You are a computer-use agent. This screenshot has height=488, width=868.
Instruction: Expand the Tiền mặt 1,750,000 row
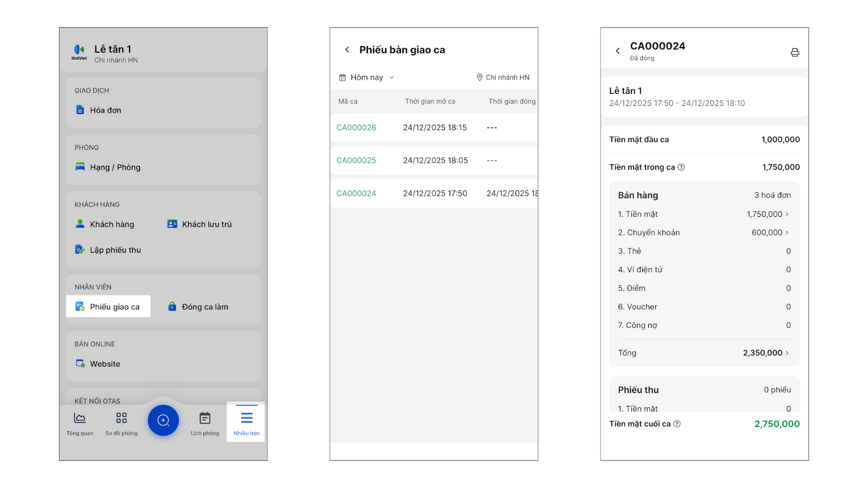click(767, 214)
